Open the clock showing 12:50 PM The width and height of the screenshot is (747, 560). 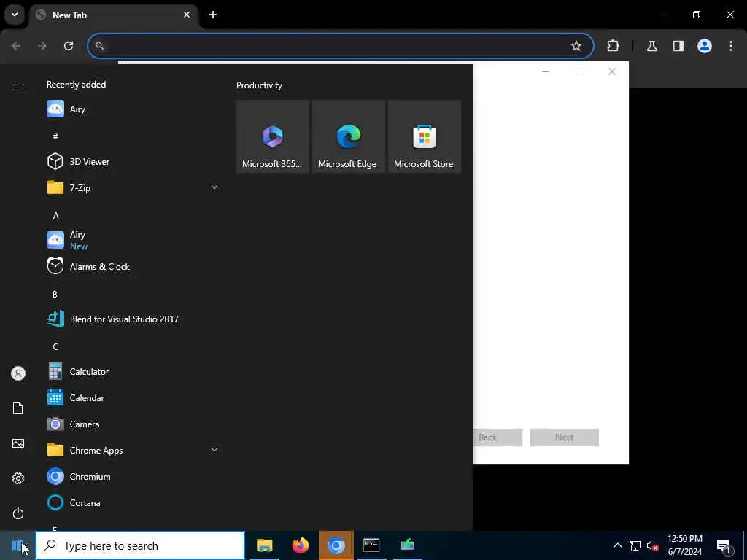click(684, 545)
